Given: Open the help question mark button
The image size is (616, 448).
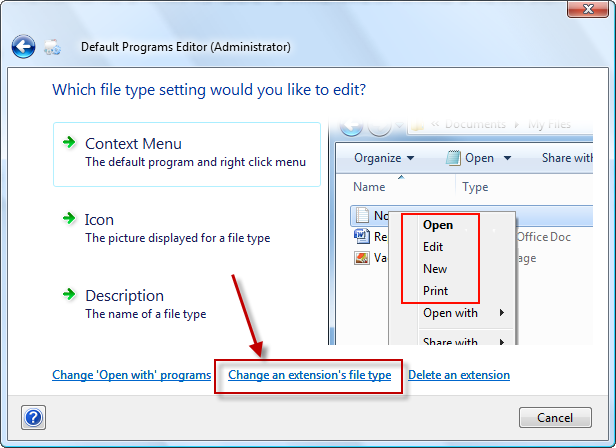Looking at the screenshot, I should 33,417.
